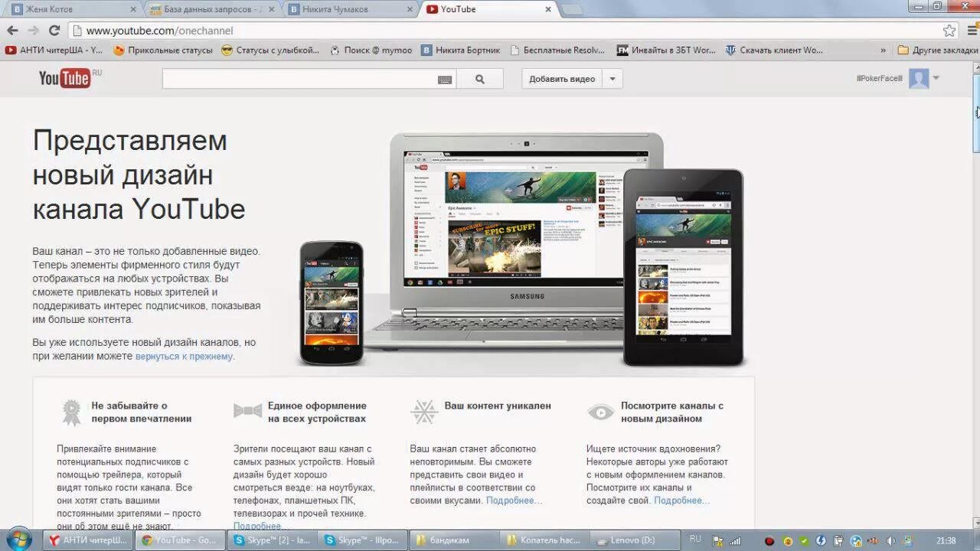This screenshot has height=551, width=980.
Task: Click heading Ваш контент уникален
Action: coord(498,406)
